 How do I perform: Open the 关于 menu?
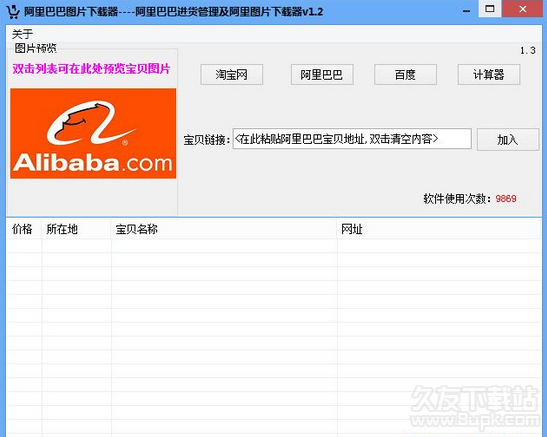[22, 34]
